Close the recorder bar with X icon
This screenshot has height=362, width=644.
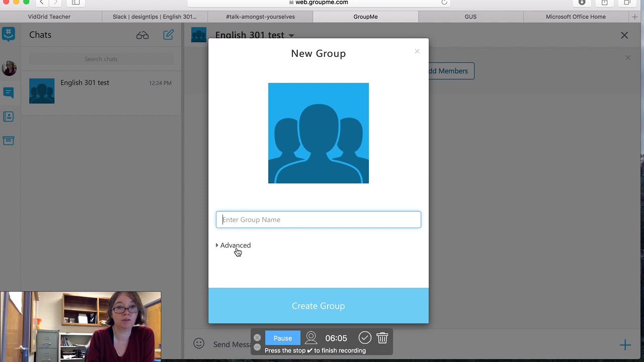(257, 338)
